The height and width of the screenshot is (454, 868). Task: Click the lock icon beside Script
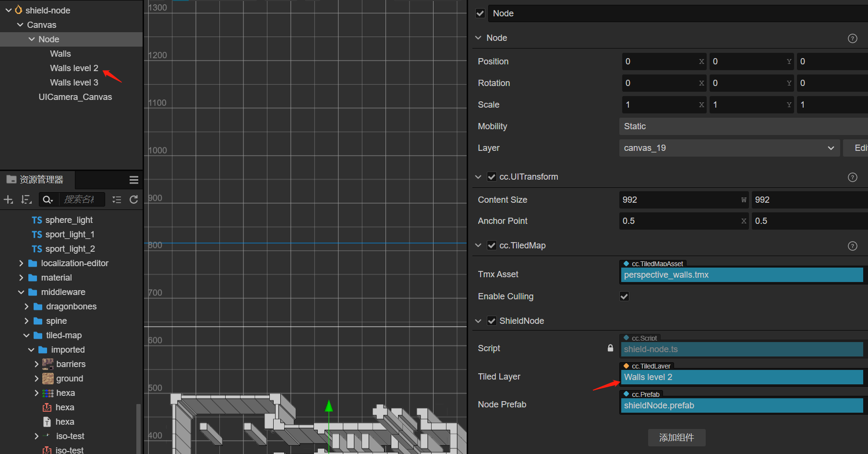[x=610, y=348]
